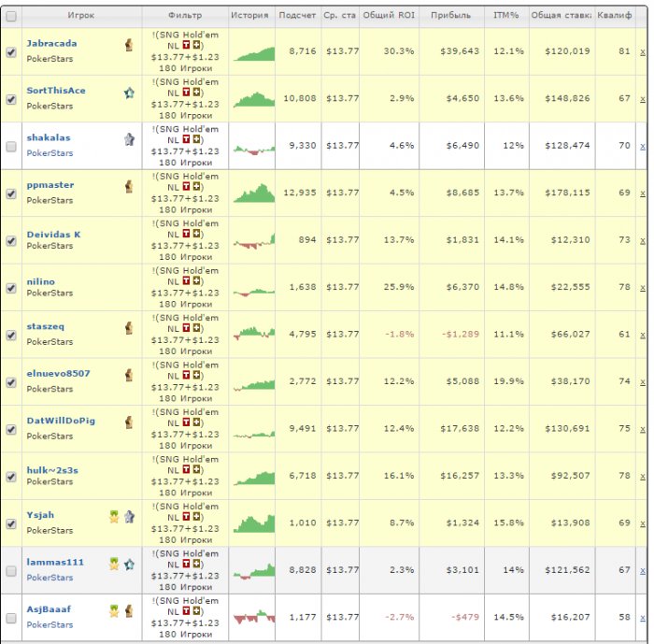
Task: Open SortThisAce player profile link
Action: 56,91
